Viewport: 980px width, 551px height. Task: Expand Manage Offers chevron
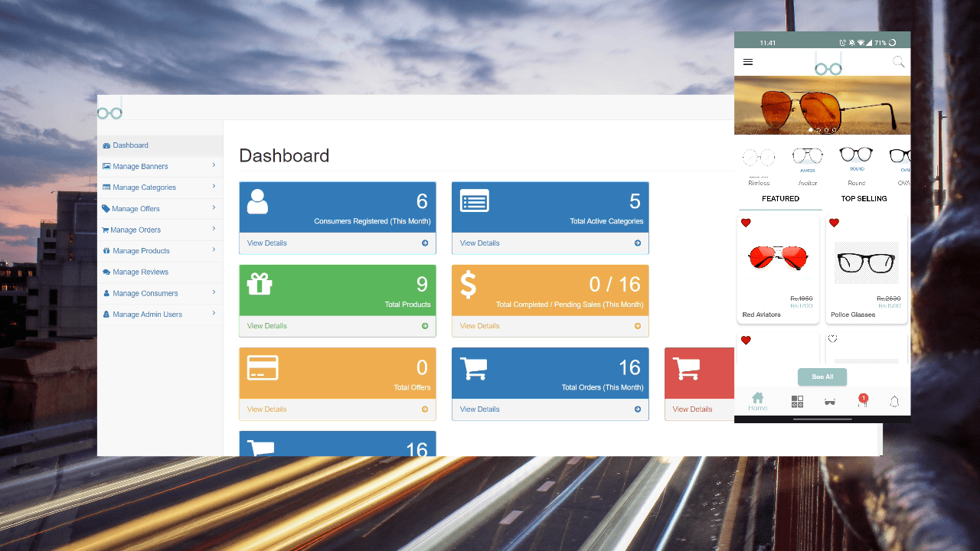click(214, 207)
